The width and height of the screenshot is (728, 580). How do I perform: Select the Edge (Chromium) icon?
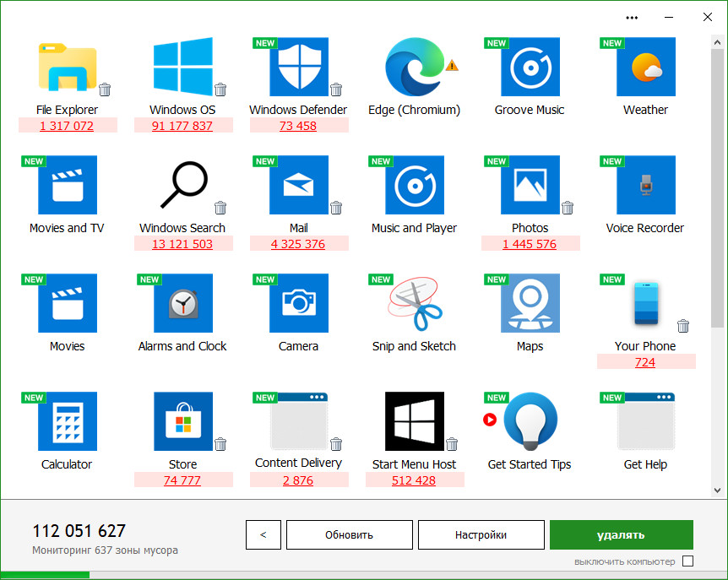[x=414, y=68]
